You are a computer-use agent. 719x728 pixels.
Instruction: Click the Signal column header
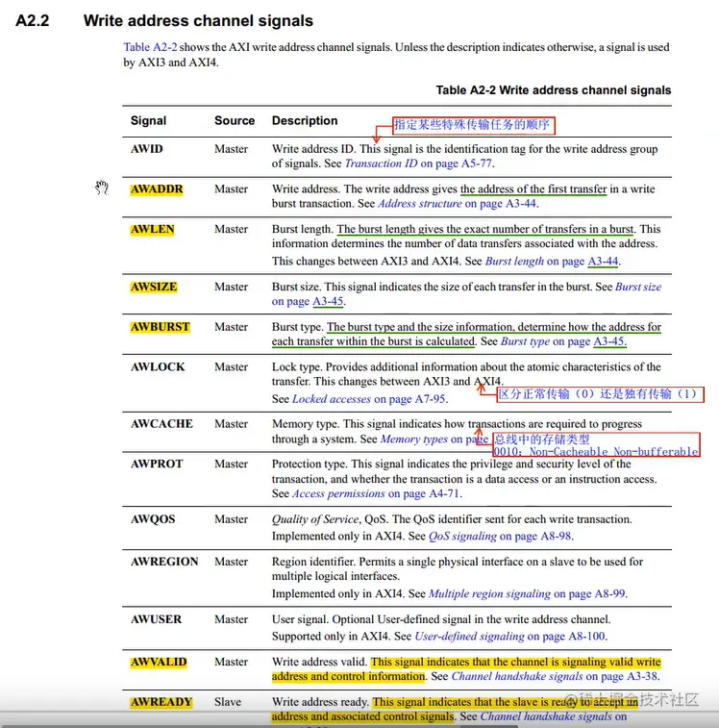click(x=148, y=121)
